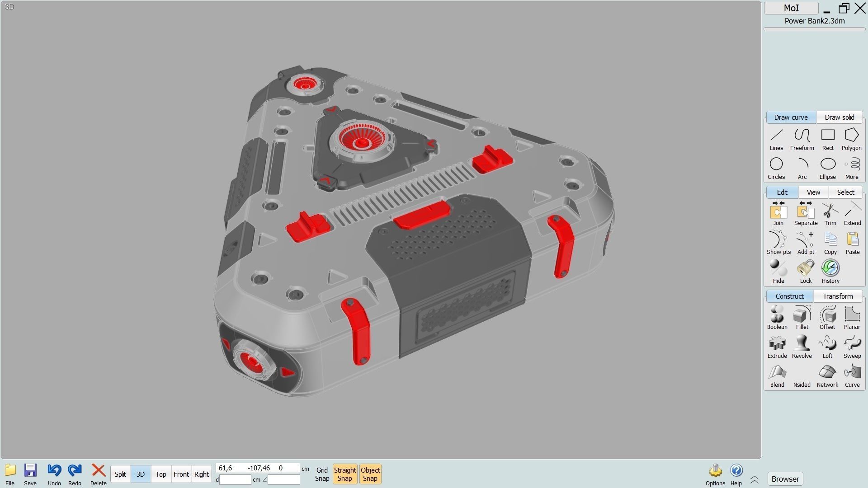Select the Freeform curve tool

[802, 139]
